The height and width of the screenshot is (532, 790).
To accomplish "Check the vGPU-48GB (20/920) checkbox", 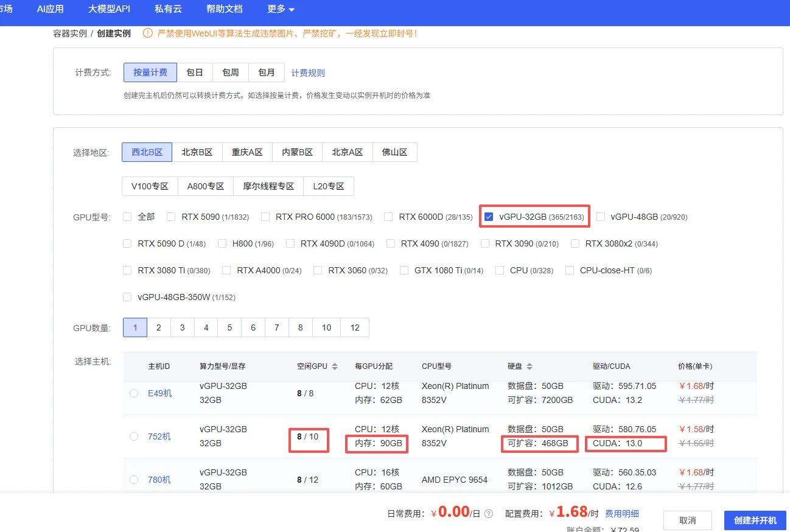I will (601, 217).
